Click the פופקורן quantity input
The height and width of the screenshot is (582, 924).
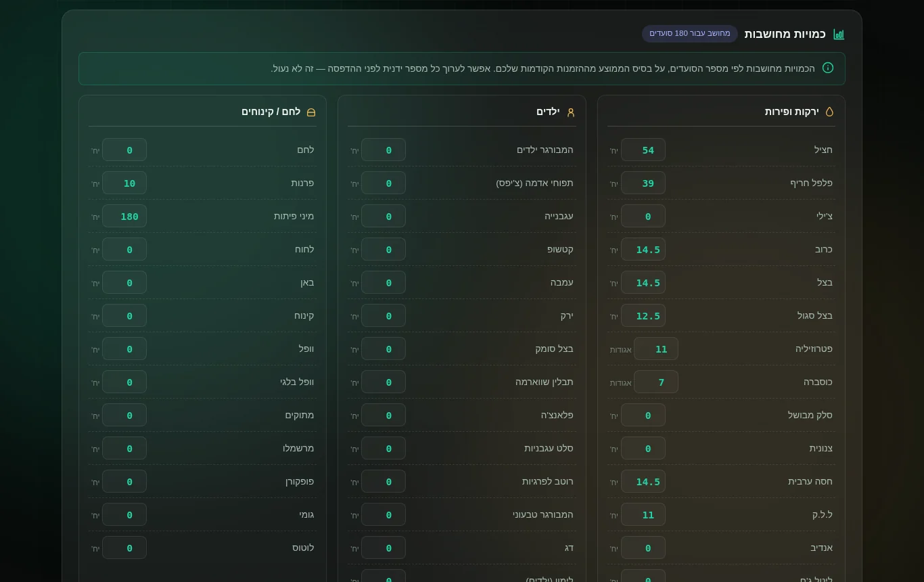click(x=124, y=481)
